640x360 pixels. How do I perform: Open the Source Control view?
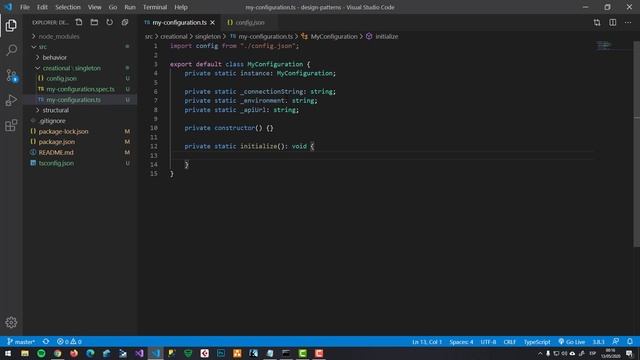point(11,76)
